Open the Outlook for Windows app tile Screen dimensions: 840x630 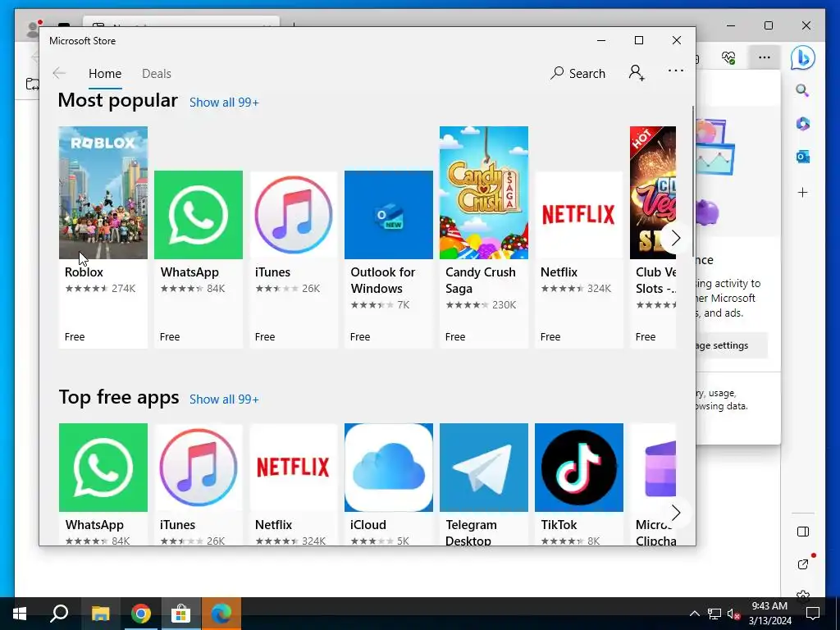tap(388, 259)
